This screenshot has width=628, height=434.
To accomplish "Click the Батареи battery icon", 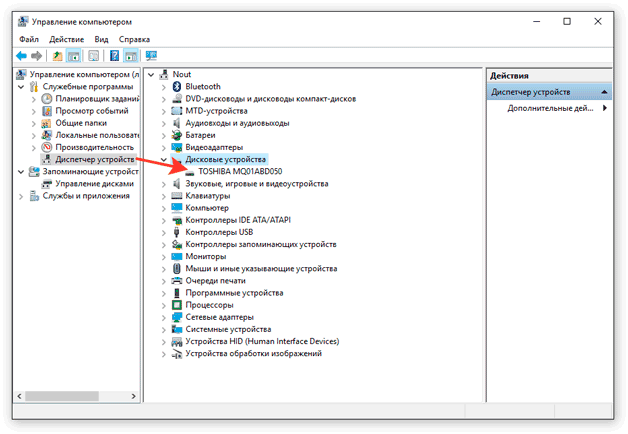I will (x=177, y=135).
